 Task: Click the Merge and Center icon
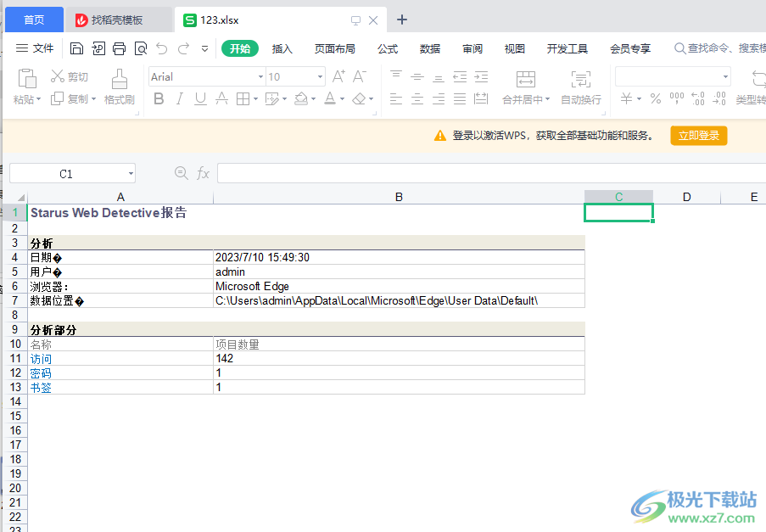pyautogui.click(x=526, y=79)
